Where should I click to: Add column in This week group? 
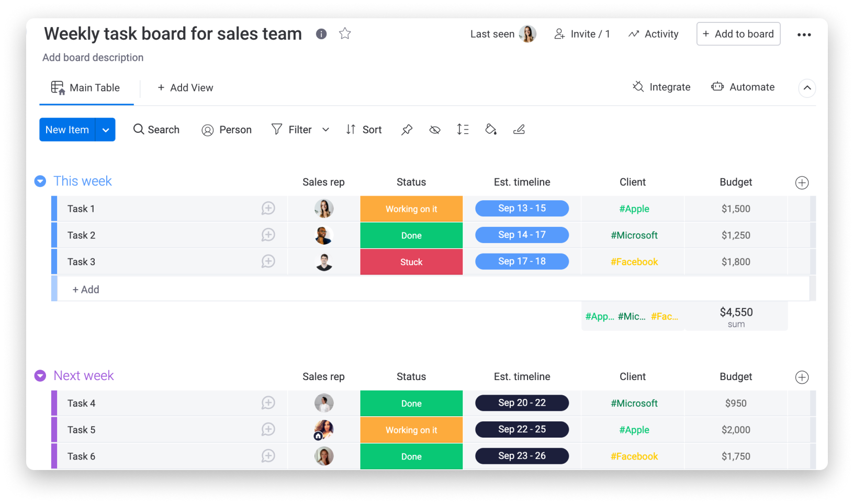(x=802, y=182)
